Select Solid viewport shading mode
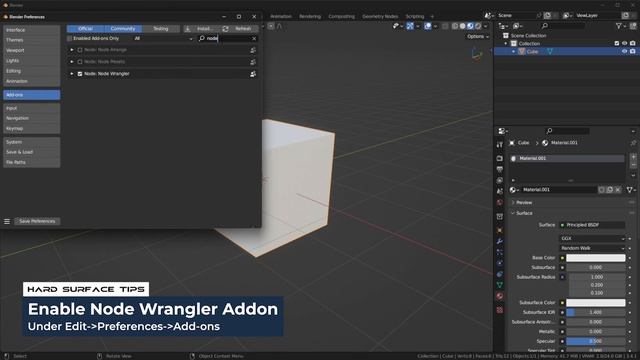The width and height of the screenshot is (640, 360). [x=462, y=26]
